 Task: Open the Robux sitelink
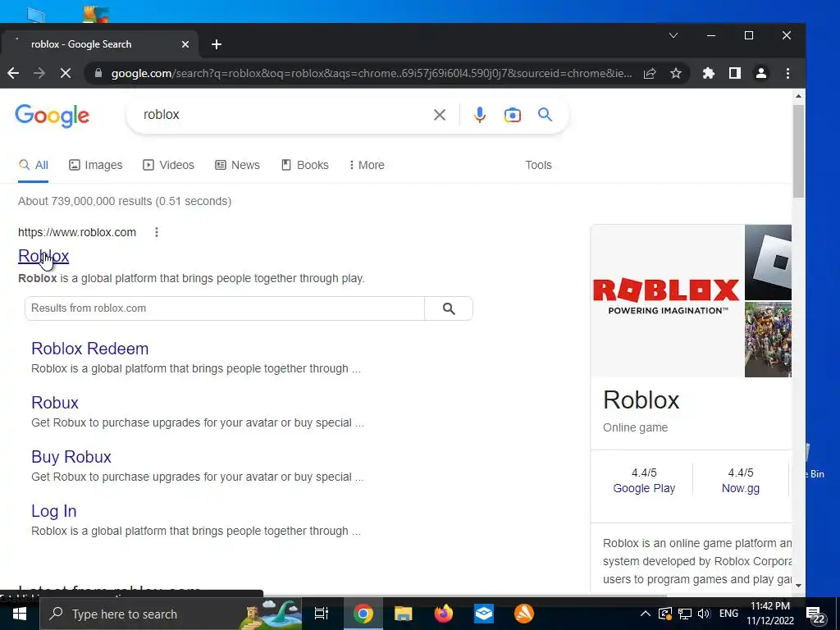tap(55, 403)
